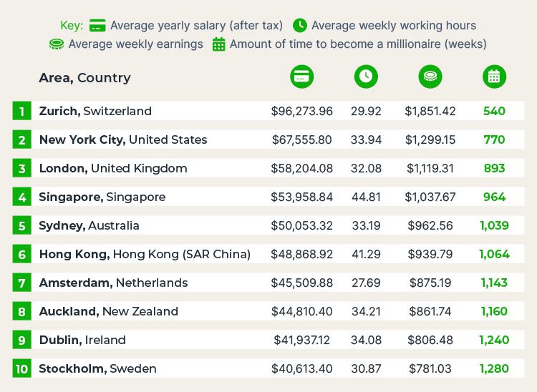Click Sydney's $962.56 weekly earnings

click(430, 225)
